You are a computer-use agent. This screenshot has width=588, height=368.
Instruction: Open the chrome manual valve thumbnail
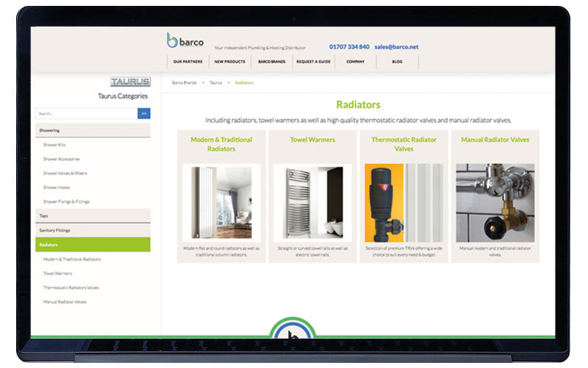pos(495,203)
